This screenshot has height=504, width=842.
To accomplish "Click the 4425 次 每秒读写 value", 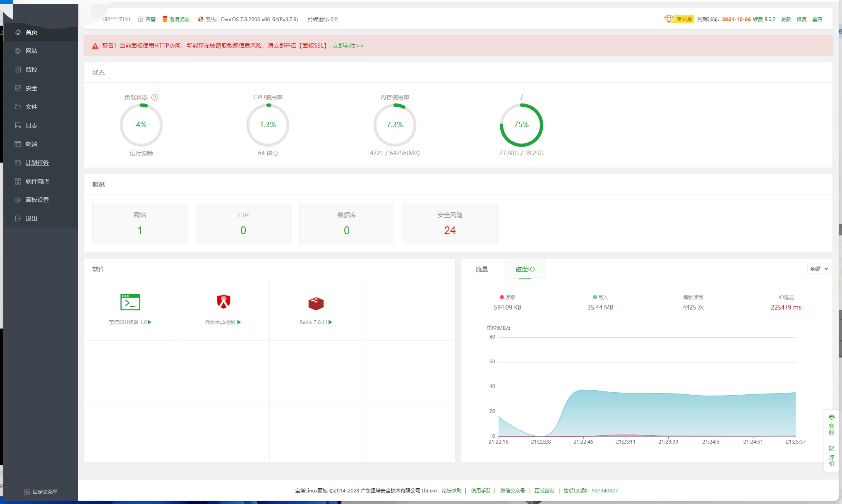I will (x=693, y=307).
